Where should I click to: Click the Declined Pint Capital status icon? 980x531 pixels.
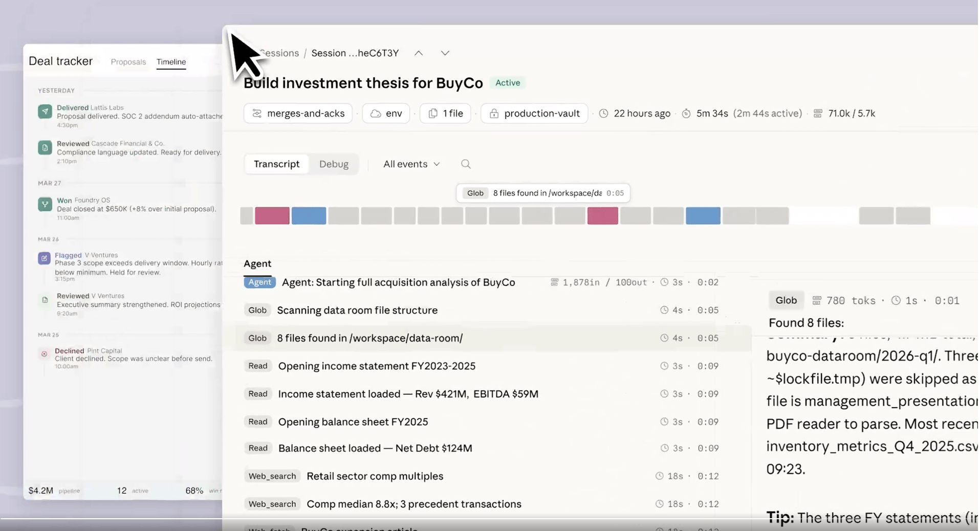pyautogui.click(x=45, y=354)
